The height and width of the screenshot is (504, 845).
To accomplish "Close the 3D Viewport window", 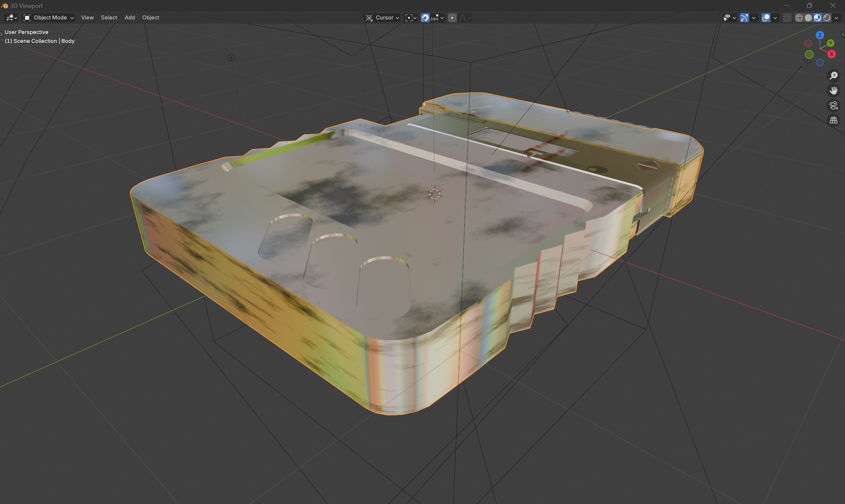I will click(x=833, y=5).
